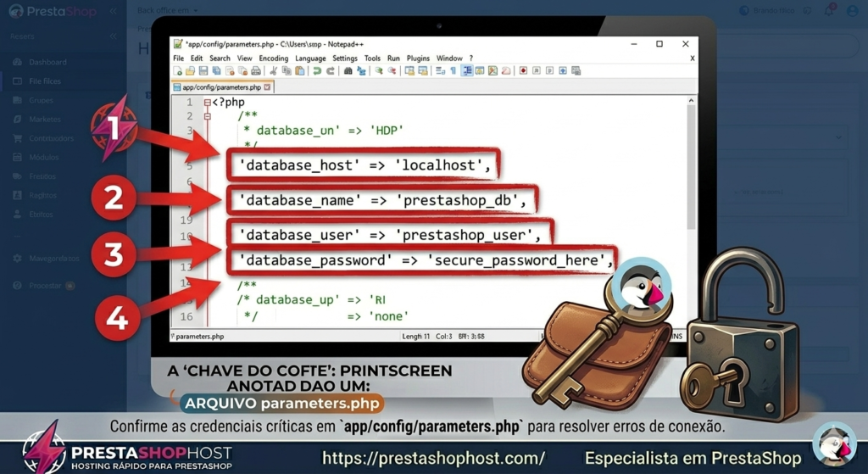Click the Save recorded macro icon

coord(576,71)
